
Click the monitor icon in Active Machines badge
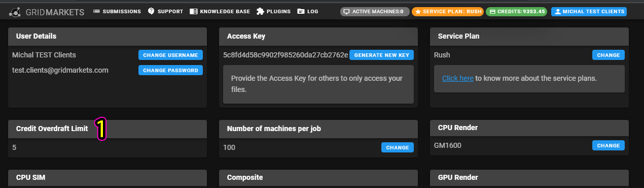click(347, 11)
